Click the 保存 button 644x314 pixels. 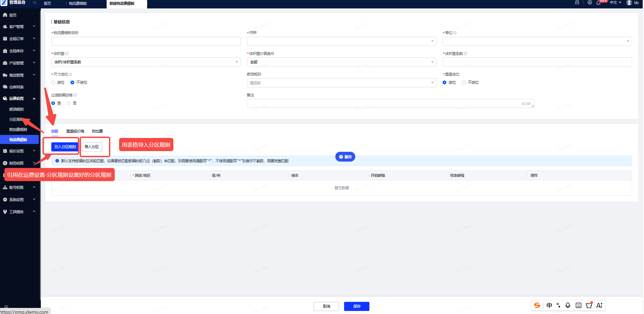(357, 306)
